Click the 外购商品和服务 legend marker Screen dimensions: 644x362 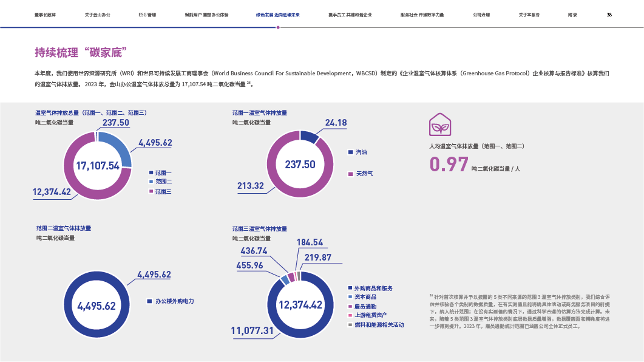(350, 288)
